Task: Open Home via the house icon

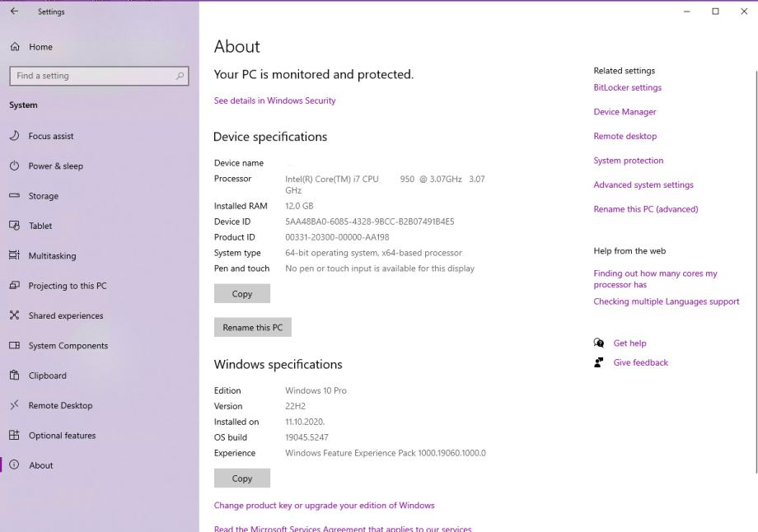Action: (15, 46)
